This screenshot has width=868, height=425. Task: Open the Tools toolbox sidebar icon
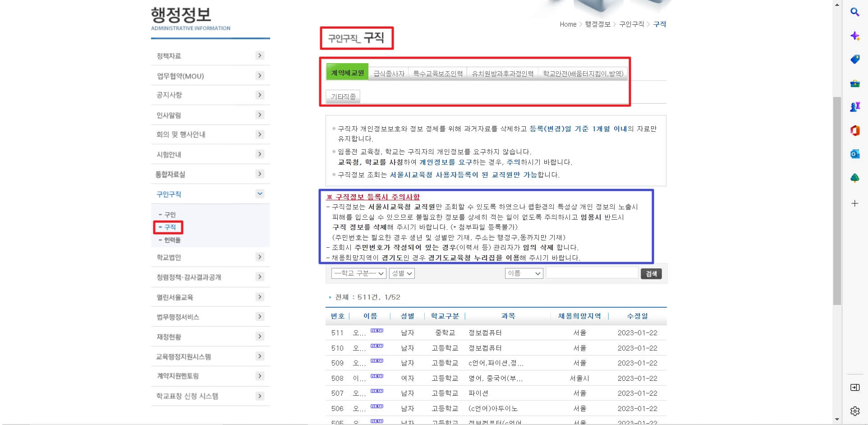click(x=855, y=83)
